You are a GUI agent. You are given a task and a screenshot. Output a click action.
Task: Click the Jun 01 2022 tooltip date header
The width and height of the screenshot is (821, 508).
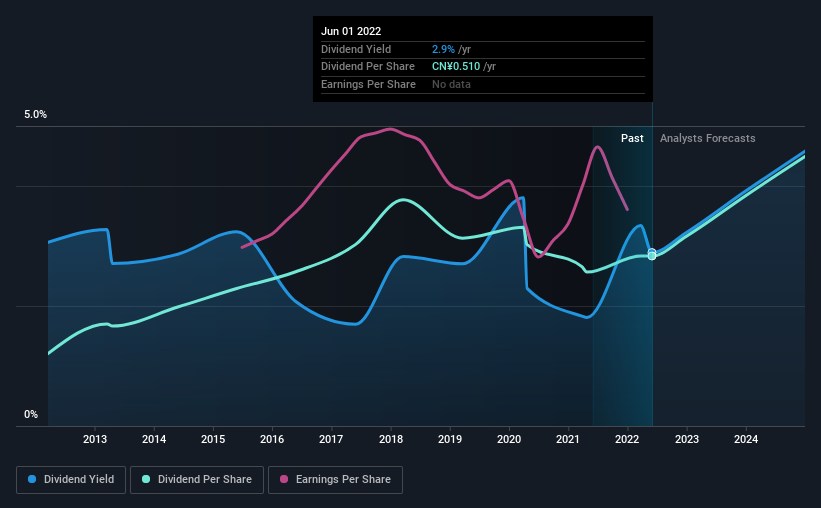point(351,31)
